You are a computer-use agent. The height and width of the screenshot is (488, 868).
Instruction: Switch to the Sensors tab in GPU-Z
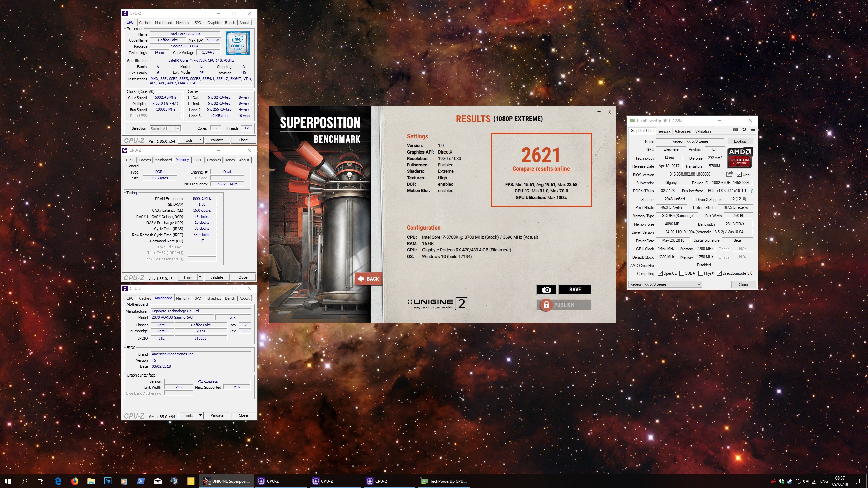(x=664, y=131)
